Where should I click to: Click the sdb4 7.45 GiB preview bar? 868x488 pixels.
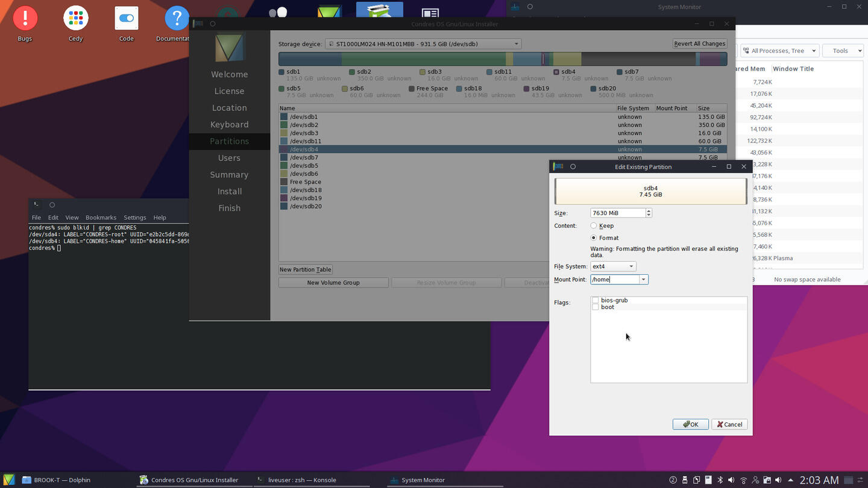(x=650, y=192)
